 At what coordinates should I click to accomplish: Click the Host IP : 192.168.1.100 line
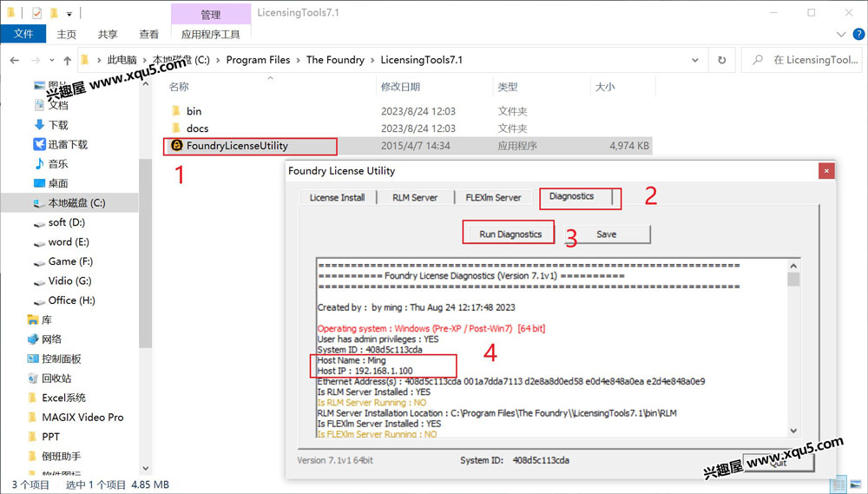tap(365, 371)
